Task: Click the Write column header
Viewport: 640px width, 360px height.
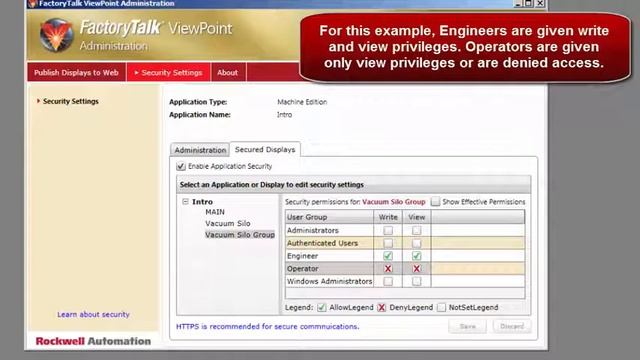Action: (388, 217)
